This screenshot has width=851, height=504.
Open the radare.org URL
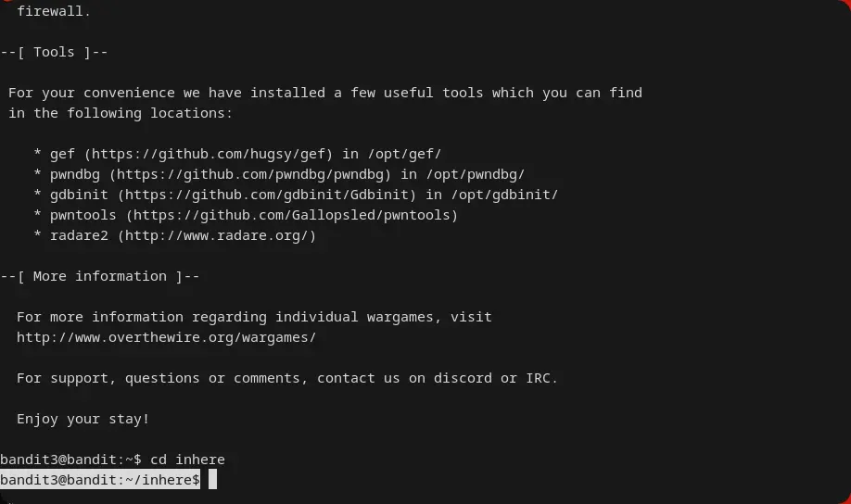(x=220, y=235)
